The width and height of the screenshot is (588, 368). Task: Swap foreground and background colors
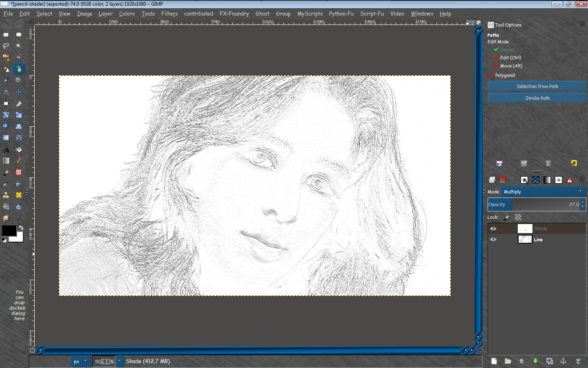pyautogui.click(x=21, y=228)
